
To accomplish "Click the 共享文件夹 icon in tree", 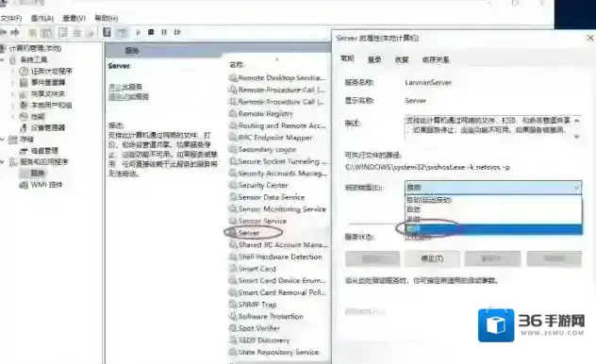I will [24, 94].
